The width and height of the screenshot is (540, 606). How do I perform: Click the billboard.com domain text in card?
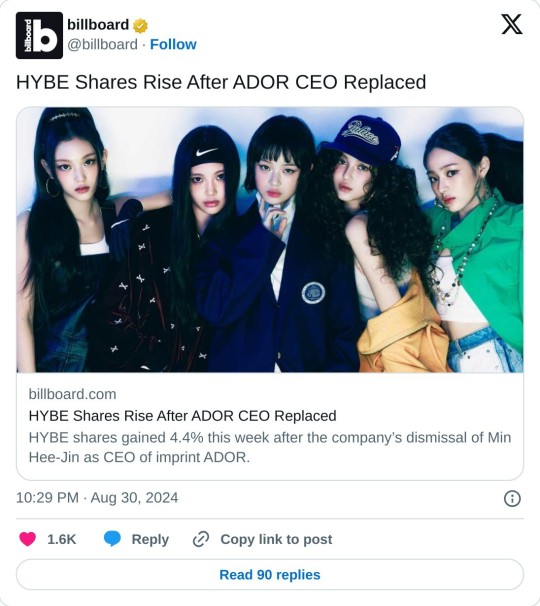pos(72,394)
